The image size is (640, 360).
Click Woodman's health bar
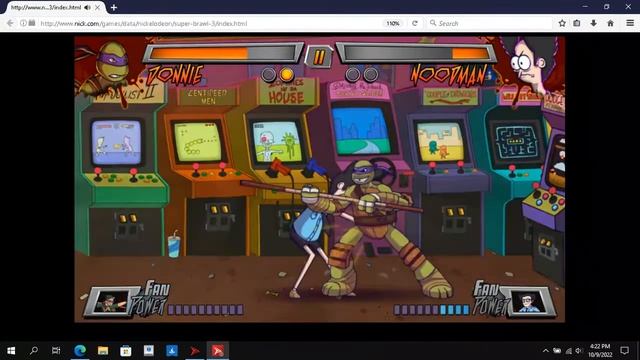coord(416,53)
